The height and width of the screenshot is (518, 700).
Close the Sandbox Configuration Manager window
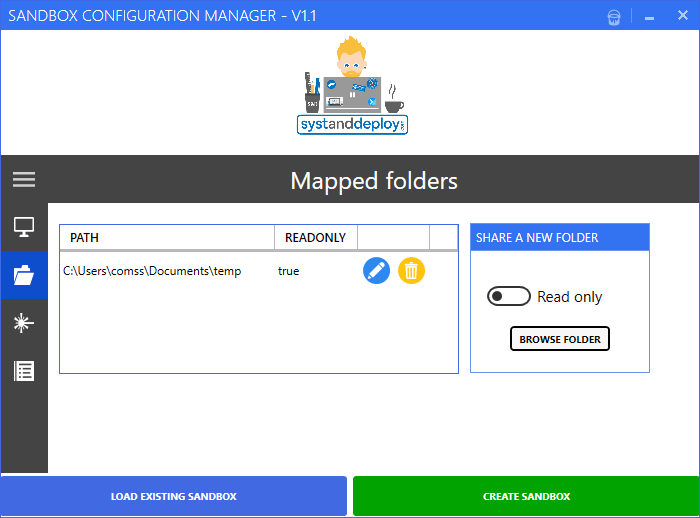pyautogui.click(x=683, y=16)
